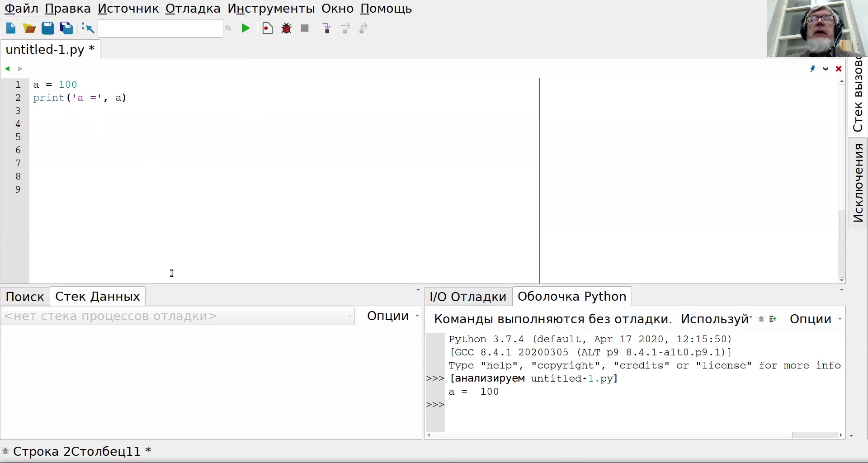Switch to the Поиск tab
Screen dimensions: 868x463
[25, 297]
